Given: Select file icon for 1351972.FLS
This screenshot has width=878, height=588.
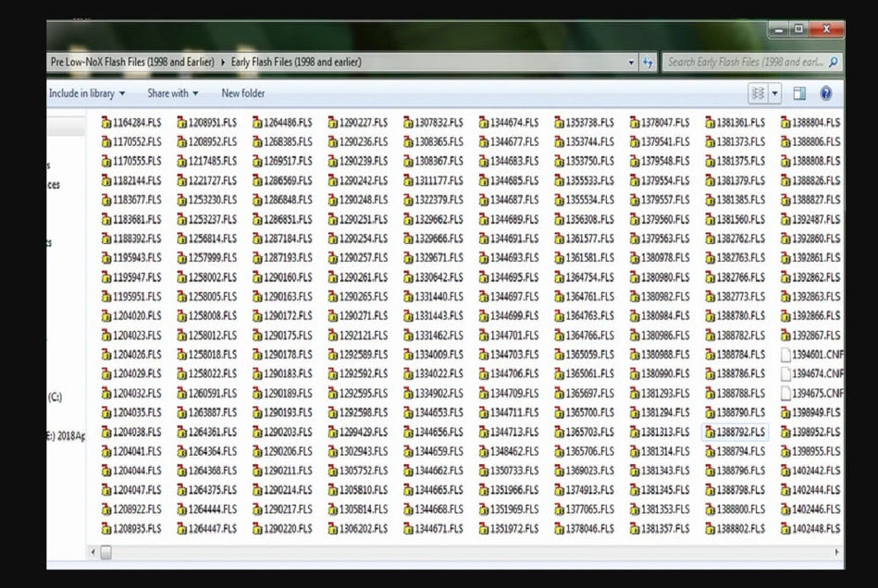Looking at the screenshot, I should coord(484,529).
